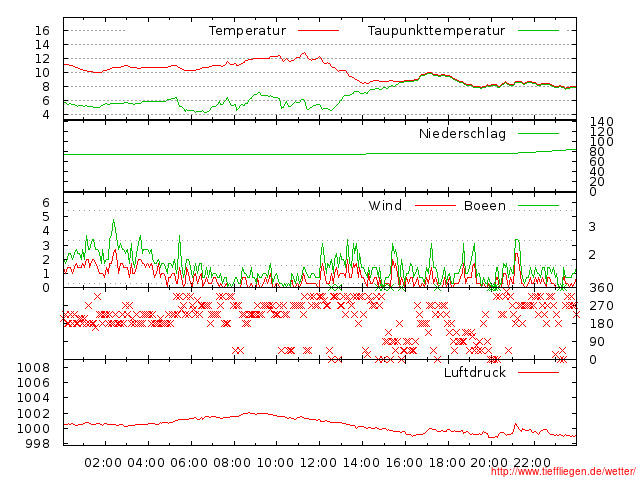Click the 16 temperature axis value
Screen dimensions: 640x480
click(x=42, y=31)
